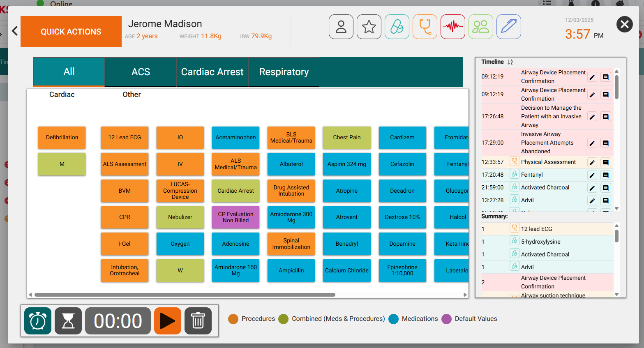Start the timer with the play button
The image size is (644, 348).
pyautogui.click(x=167, y=320)
